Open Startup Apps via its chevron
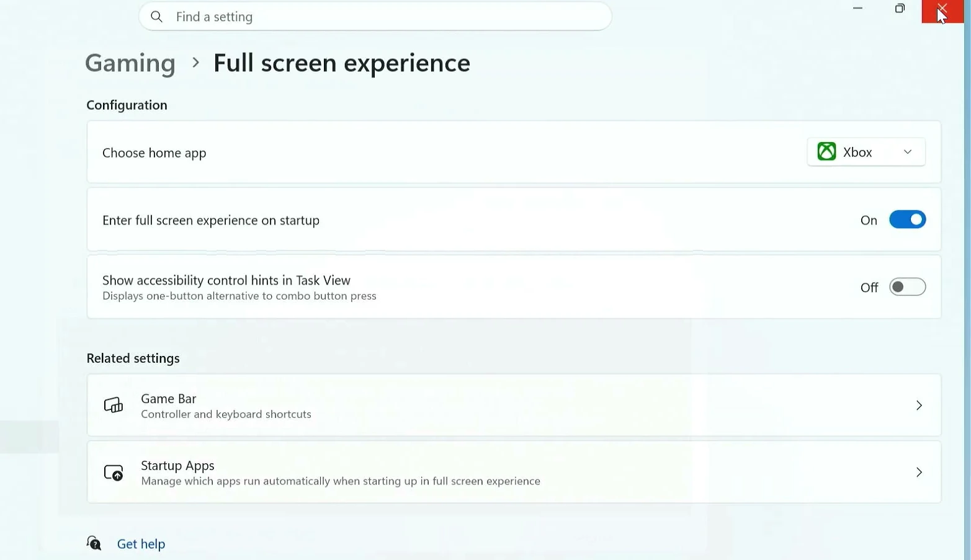This screenshot has height=560, width=971. [919, 473]
